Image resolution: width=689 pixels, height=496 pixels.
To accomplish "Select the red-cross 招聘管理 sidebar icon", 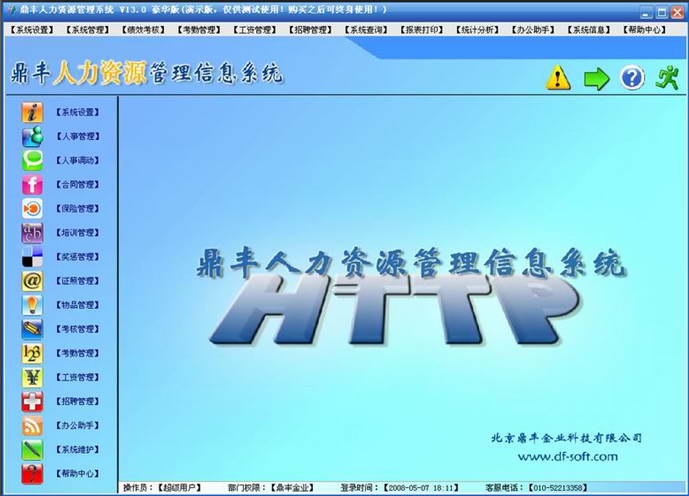I will (x=33, y=401).
